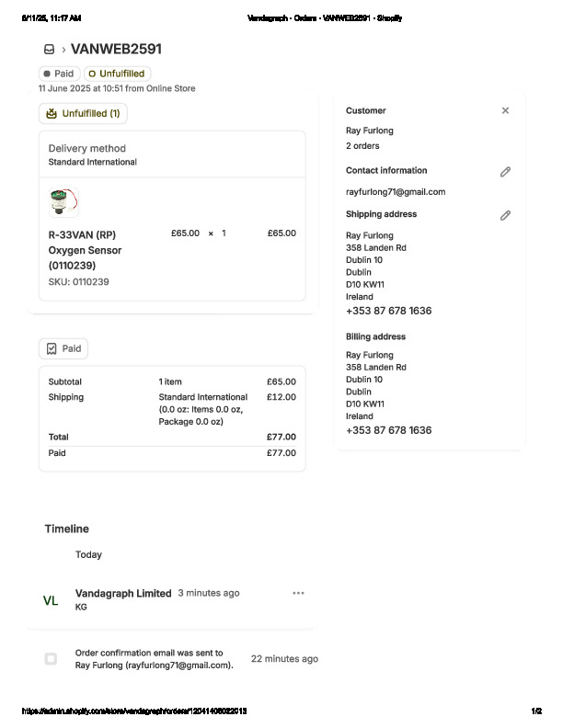This screenshot has width=563, height=728.
Task: Click the breadcrumb chevron before VANWEB2591
Action: pyautogui.click(x=63, y=50)
